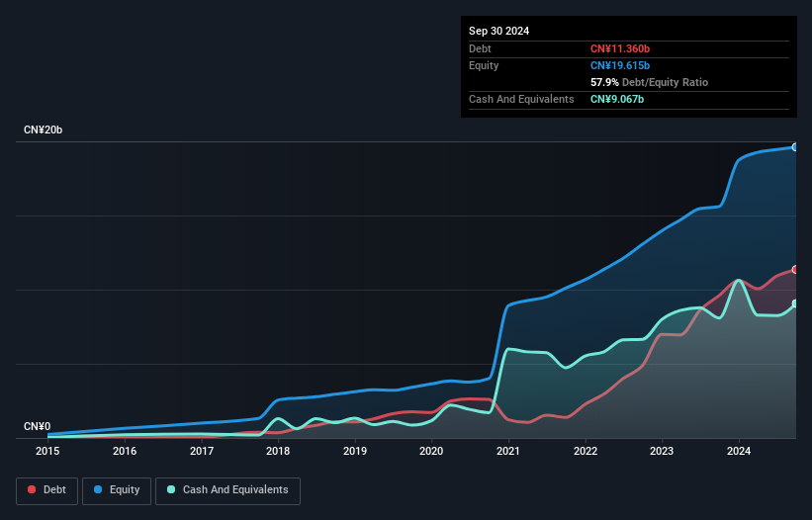
Task: Click the 2021 x-axis label
Action: 508,451
